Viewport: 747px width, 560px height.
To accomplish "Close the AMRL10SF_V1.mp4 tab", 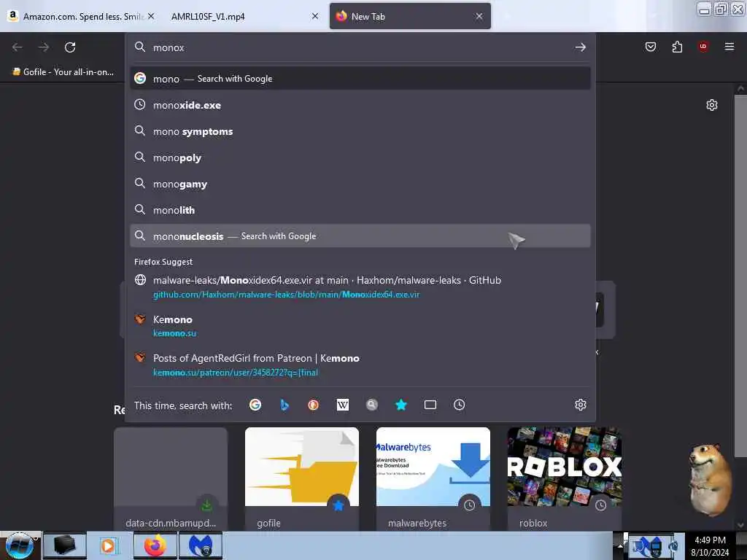I will pos(315,16).
